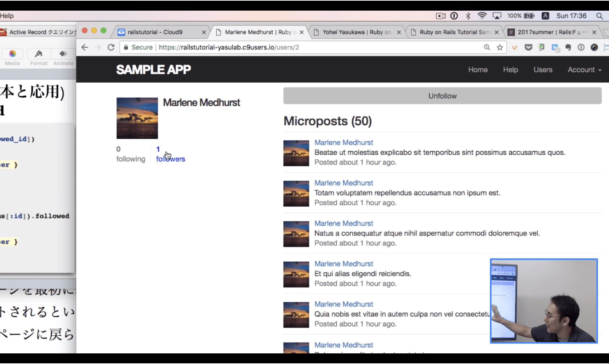This screenshot has height=364, width=609.
Task: Click avatar beside 'Totam voluptatem' post
Action: point(296,194)
